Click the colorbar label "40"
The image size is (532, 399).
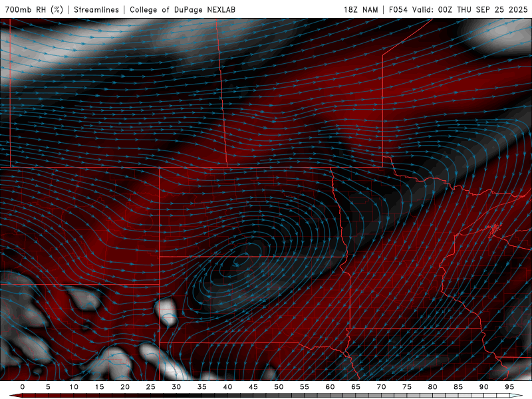pos(227,387)
